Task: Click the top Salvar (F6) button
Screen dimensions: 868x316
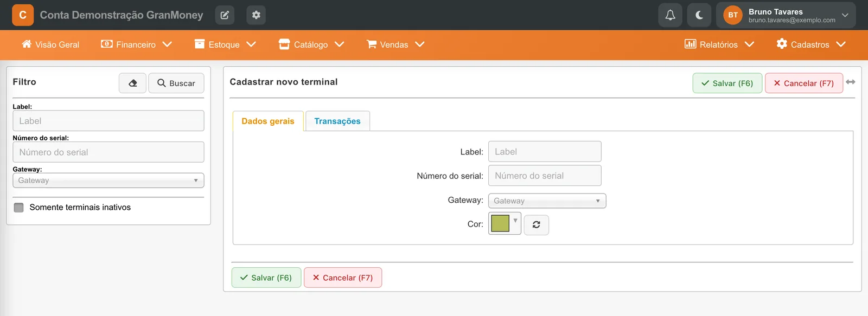Action: [727, 83]
